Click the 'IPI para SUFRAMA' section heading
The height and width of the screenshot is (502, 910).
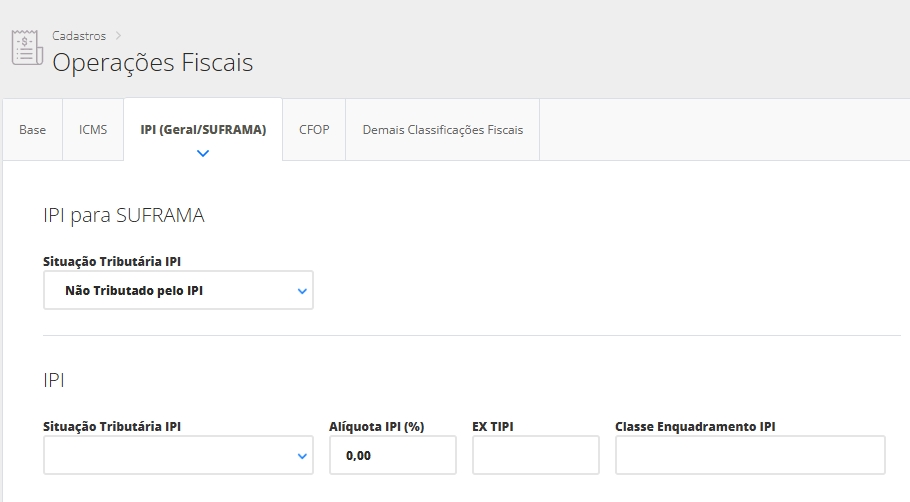(x=124, y=215)
